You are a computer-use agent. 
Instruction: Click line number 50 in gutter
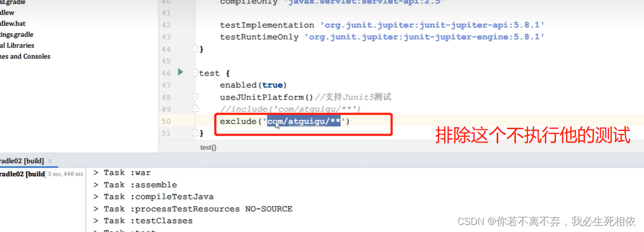click(166, 121)
